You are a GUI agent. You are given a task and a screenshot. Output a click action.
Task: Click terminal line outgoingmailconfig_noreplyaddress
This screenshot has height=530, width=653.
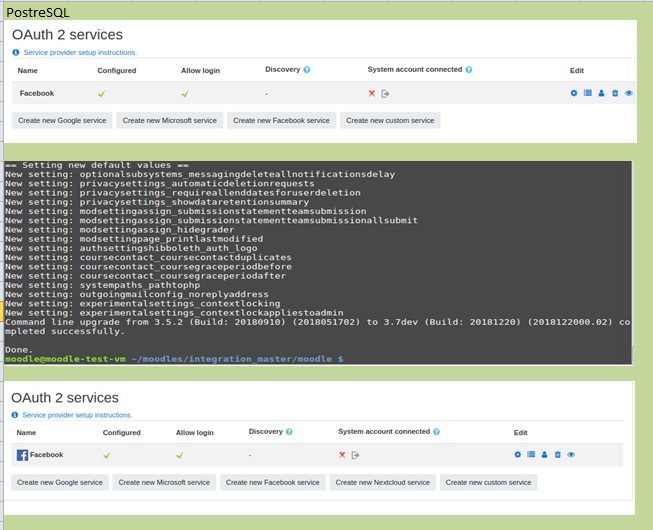pyautogui.click(x=137, y=294)
